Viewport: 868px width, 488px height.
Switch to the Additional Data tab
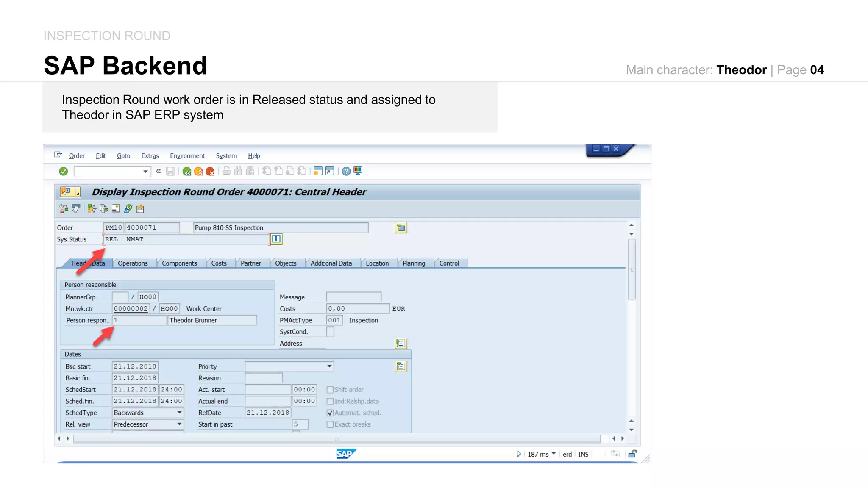coord(331,263)
